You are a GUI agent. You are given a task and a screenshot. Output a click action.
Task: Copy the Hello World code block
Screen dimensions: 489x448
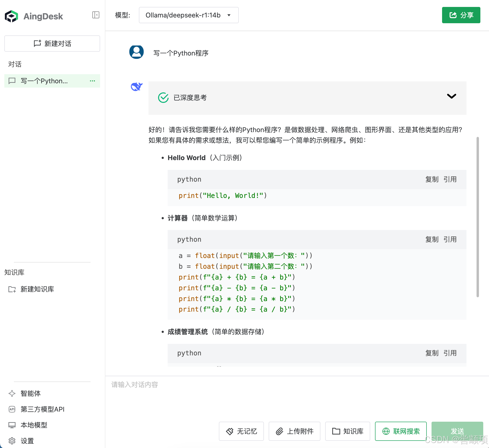432,179
